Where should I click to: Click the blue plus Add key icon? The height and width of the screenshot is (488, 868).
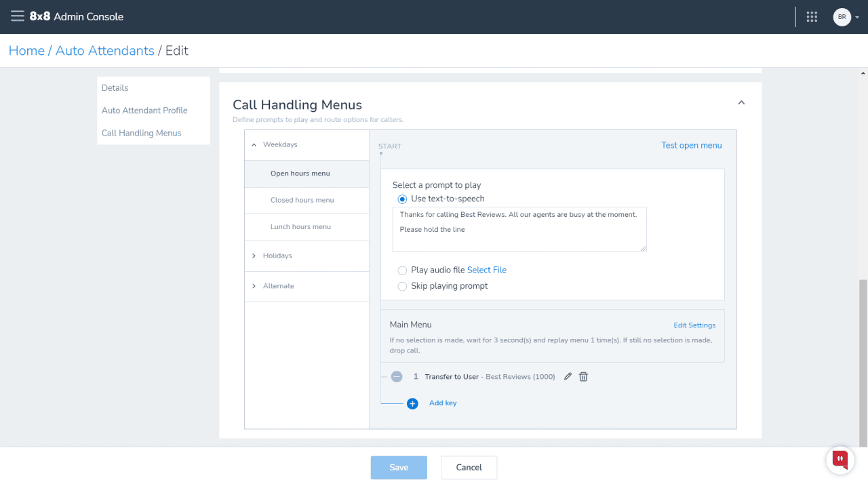coord(412,404)
